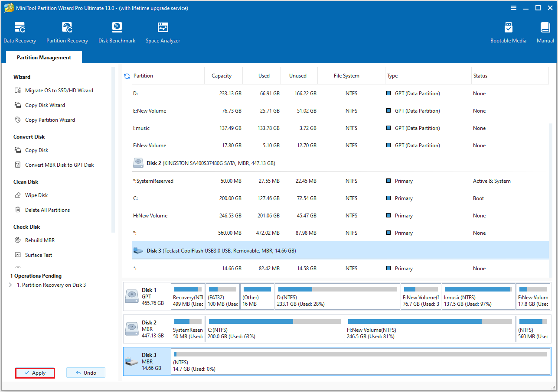The height and width of the screenshot is (392, 558).
Task: Select the F:New Volume partition row
Action: tap(340, 146)
